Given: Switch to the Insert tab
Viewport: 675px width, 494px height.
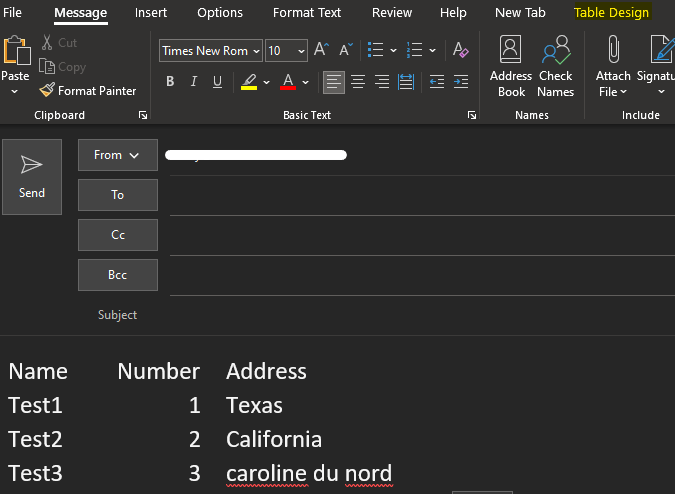Looking at the screenshot, I should 151,13.
